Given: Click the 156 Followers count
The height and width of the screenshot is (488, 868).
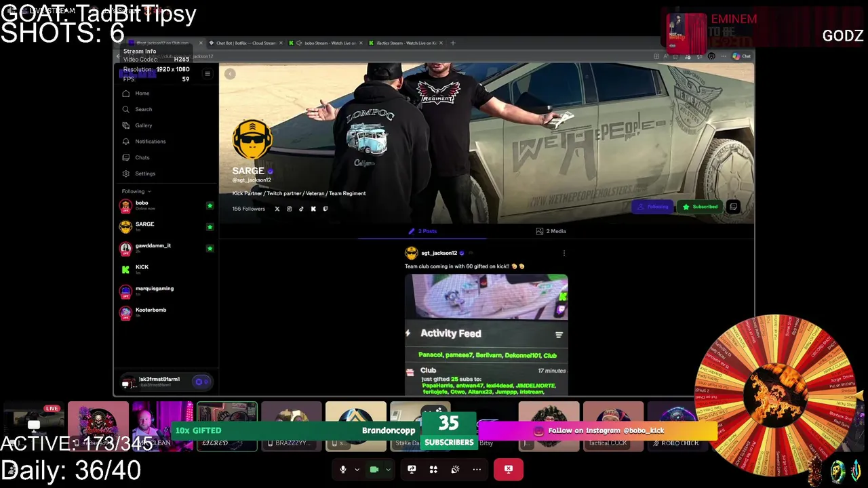Looking at the screenshot, I should tap(249, 209).
